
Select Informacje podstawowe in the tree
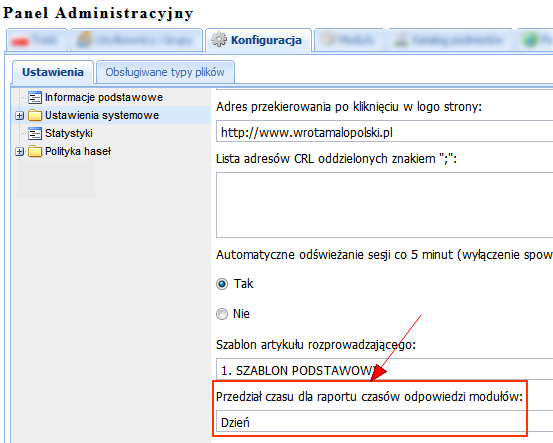tap(104, 97)
